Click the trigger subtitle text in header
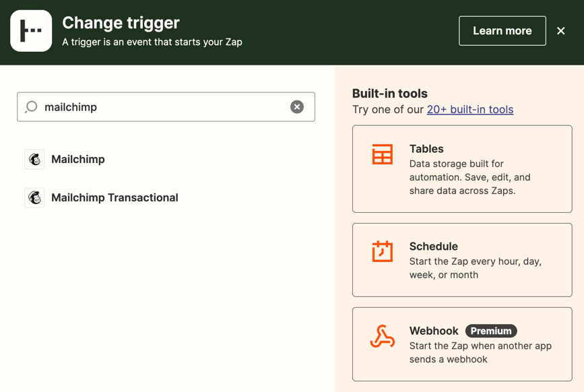584x392 pixels. 152,42
